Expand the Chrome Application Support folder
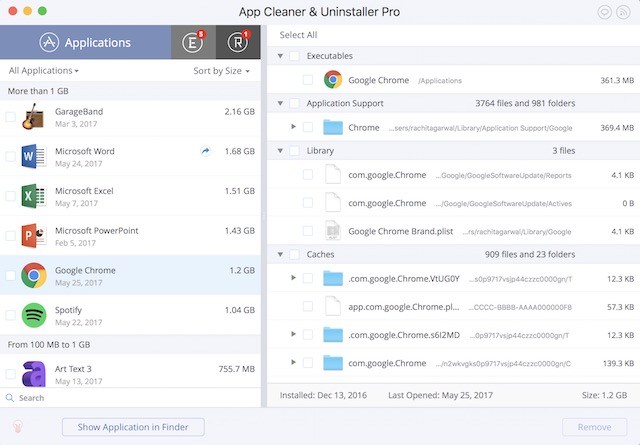The image size is (640, 445). click(293, 127)
